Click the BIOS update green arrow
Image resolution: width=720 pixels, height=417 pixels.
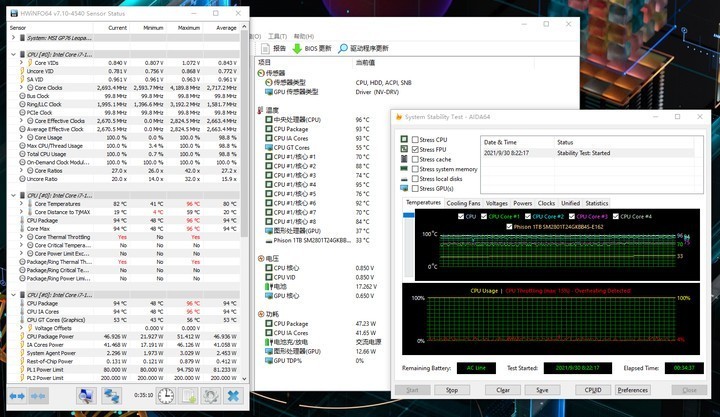[x=297, y=48]
